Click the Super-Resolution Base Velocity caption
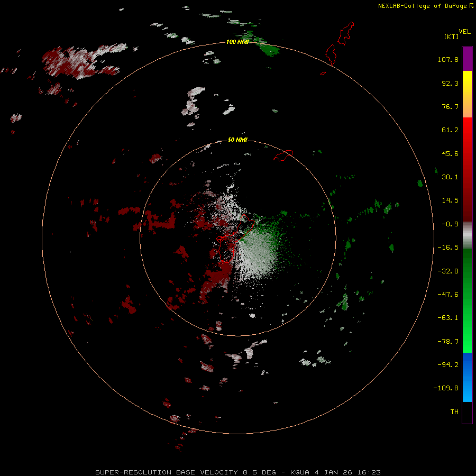This screenshot has width=476, height=476. click(x=237, y=472)
